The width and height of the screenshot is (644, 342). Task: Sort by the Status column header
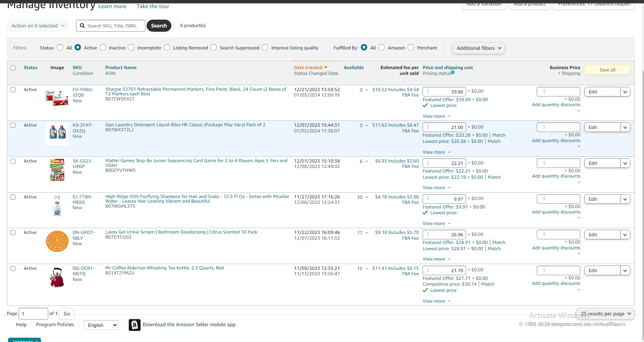30,68
